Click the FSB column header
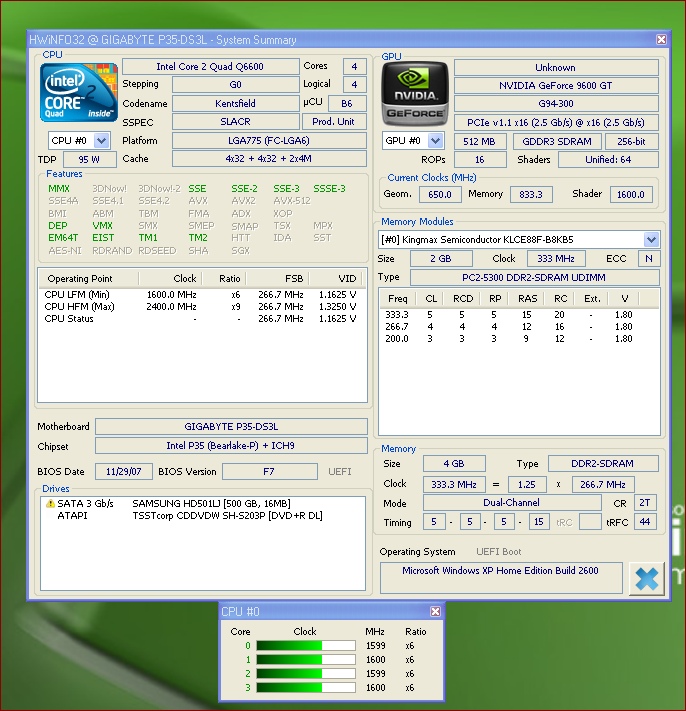This screenshot has width=686, height=711. point(278,278)
